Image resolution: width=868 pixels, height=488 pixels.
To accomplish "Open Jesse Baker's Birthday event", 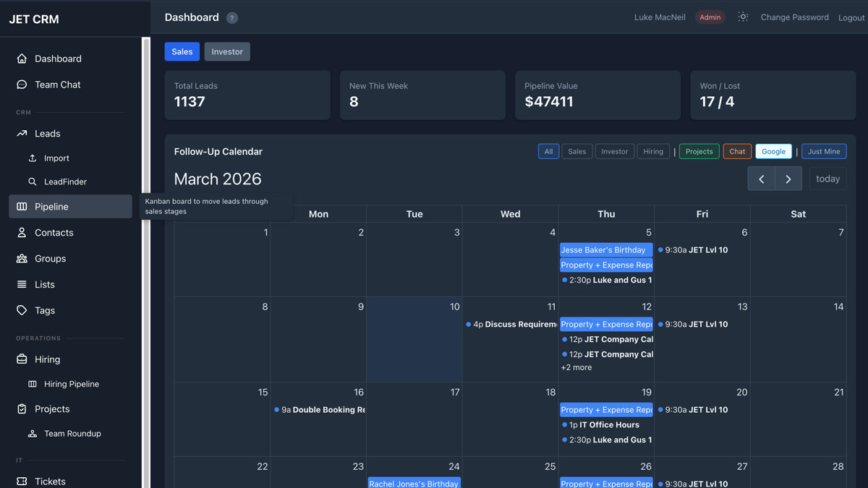I will (x=606, y=250).
